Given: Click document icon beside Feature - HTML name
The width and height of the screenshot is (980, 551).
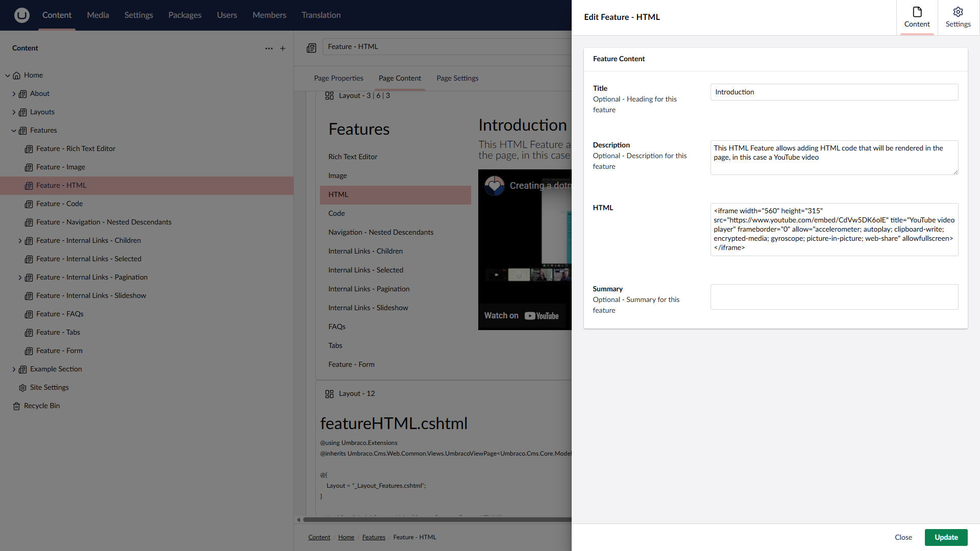Looking at the screenshot, I should (x=311, y=48).
